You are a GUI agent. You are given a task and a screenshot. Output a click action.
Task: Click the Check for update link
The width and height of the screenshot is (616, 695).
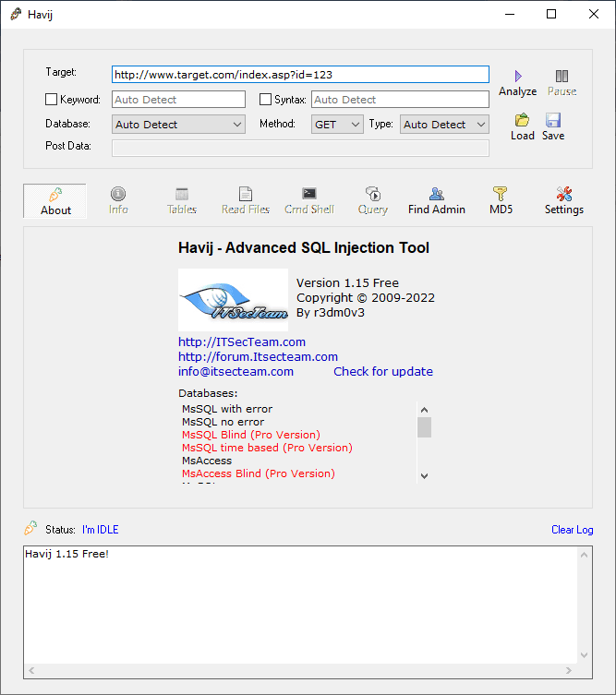coord(382,372)
